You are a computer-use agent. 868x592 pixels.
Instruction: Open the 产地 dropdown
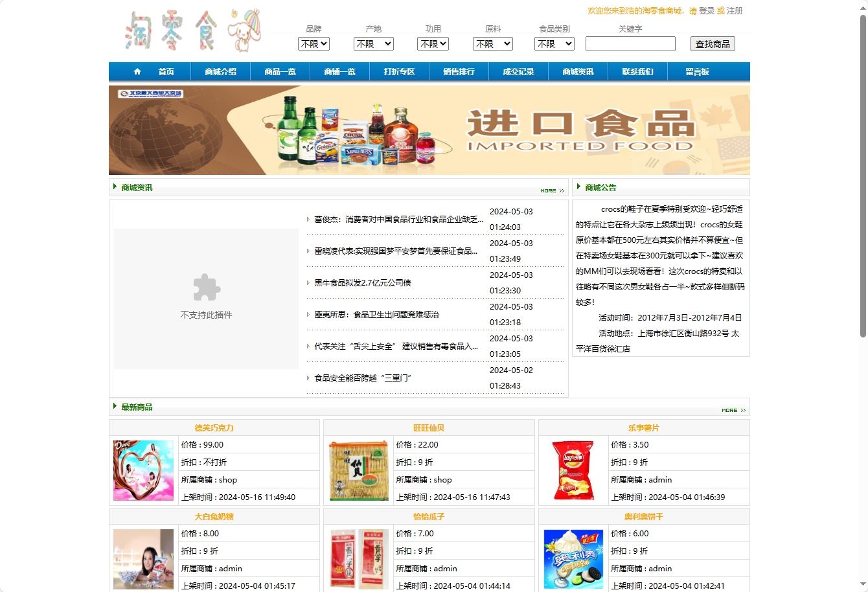pyautogui.click(x=373, y=43)
